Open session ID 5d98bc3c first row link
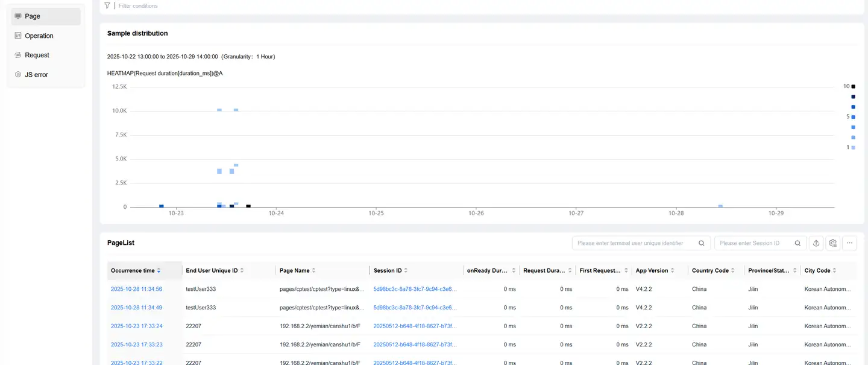This screenshot has width=868, height=365. 415,289
